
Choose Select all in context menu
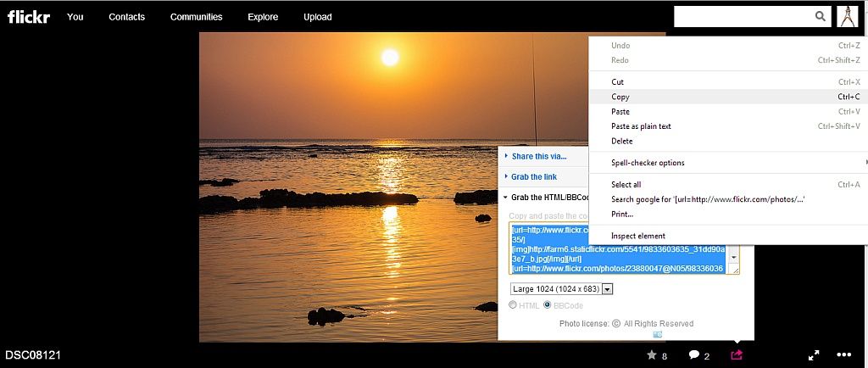pyautogui.click(x=626, y=184)
